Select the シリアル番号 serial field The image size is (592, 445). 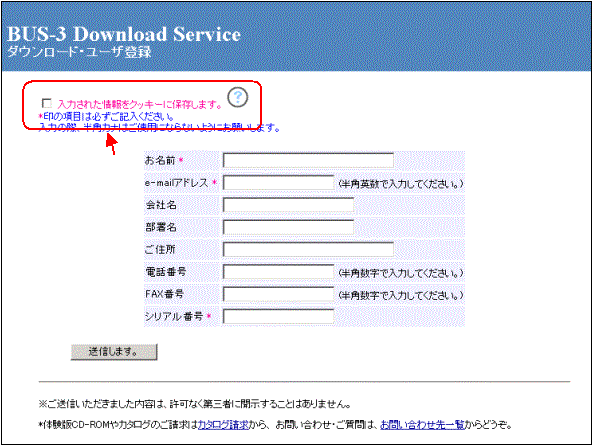pos(278,316)
